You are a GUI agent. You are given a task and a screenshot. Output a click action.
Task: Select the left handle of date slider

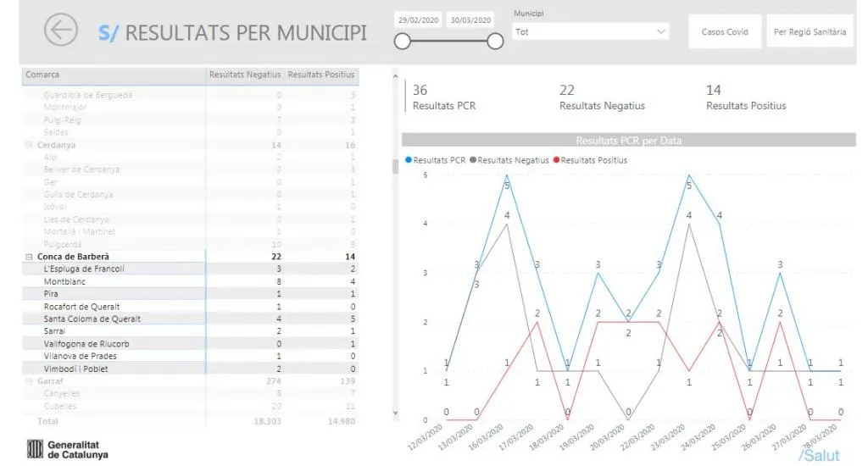click(403, 41)
